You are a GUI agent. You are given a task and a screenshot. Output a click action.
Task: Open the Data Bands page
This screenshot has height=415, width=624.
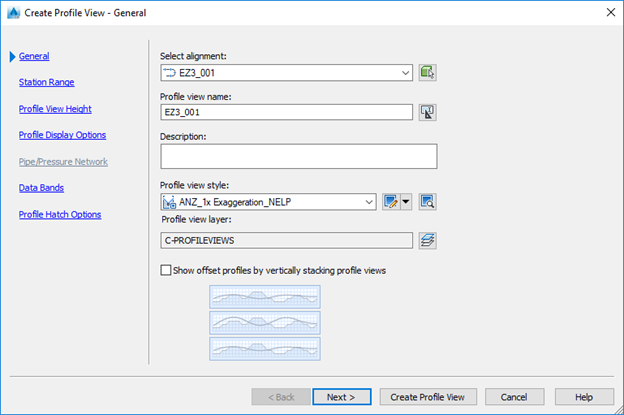41,187
